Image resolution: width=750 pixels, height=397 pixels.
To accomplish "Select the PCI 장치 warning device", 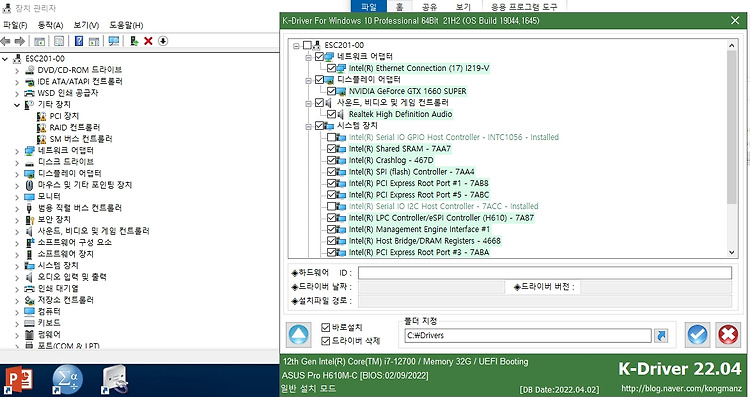I will (64, 116).
